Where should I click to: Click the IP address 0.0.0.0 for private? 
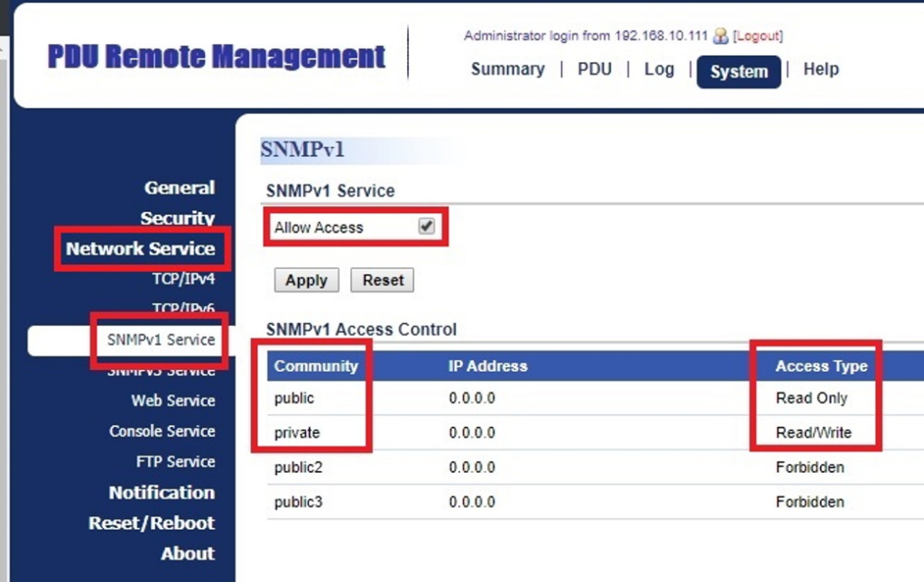(472, 433)
